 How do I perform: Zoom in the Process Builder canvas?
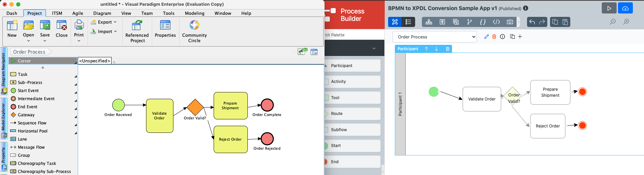click(x=626, y=22)
